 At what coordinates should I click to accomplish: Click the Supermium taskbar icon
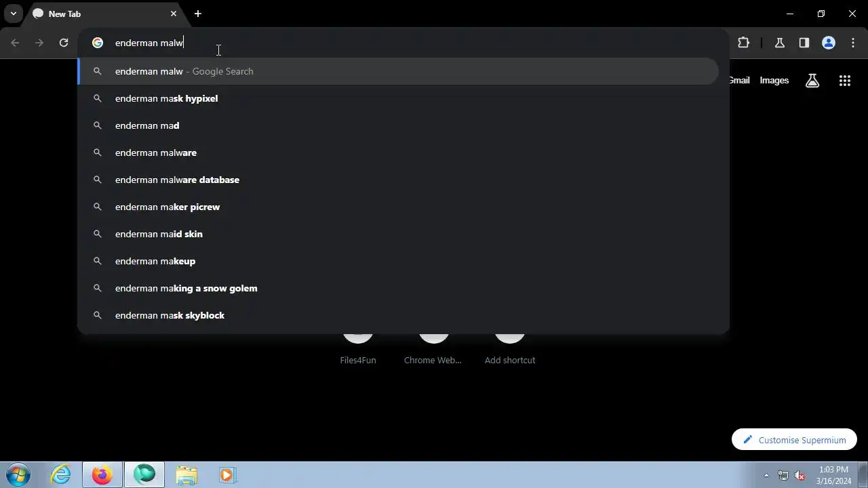144,475
